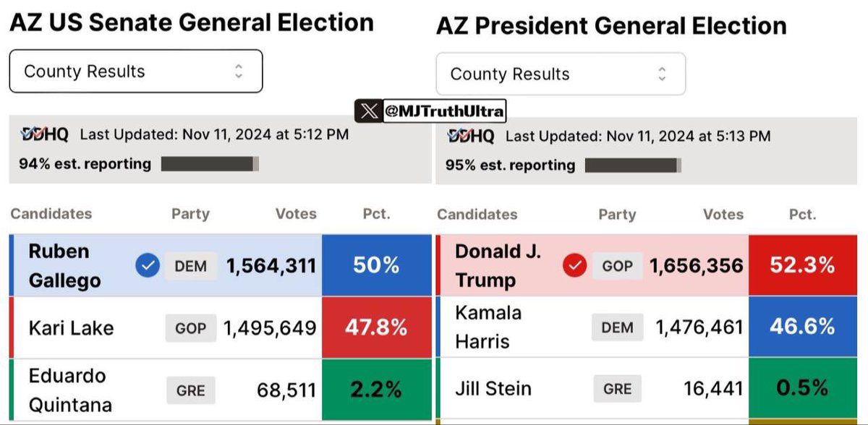The height and width of the screenshot is (425, 868).
Task: Click the Pct. column header in President table
Action: 802,214
